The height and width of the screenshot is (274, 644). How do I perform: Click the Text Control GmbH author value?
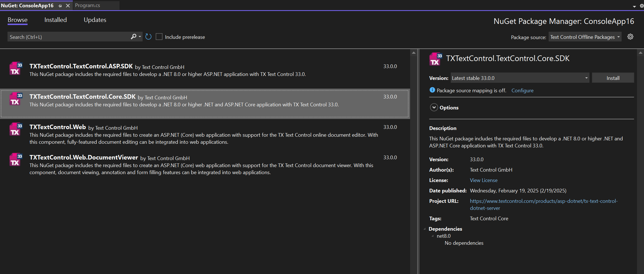tap(491, 170)
